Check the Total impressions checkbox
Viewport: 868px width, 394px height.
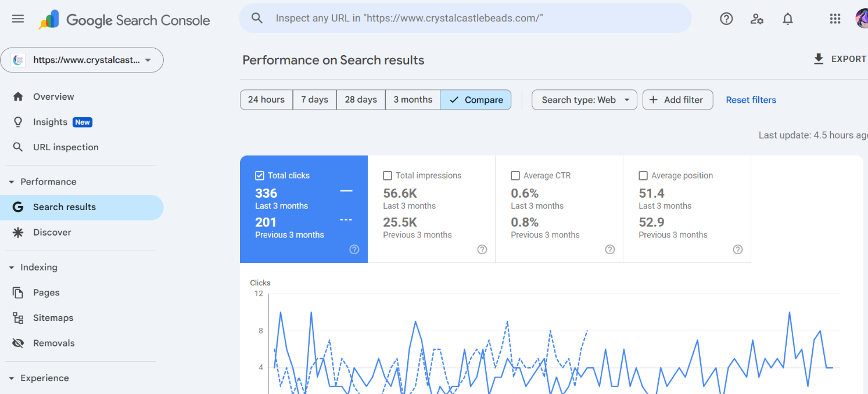pyautogui.click(x=388, y=175)
